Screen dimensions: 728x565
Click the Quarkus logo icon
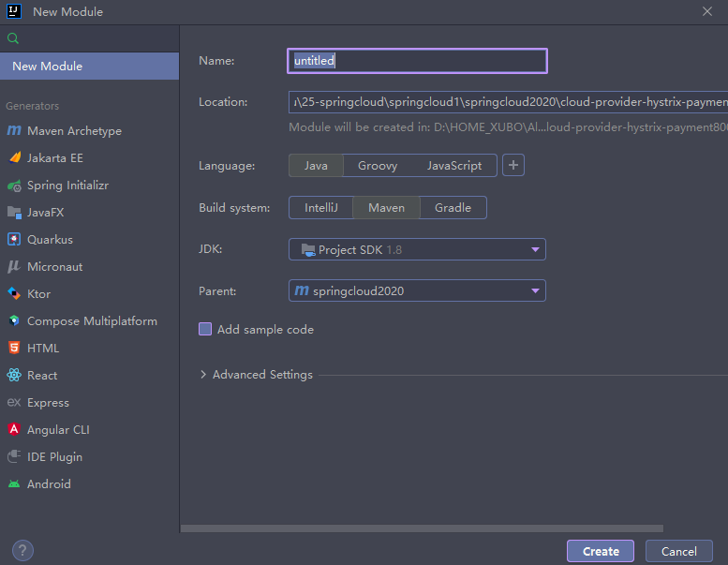click(x=14, y=240)
